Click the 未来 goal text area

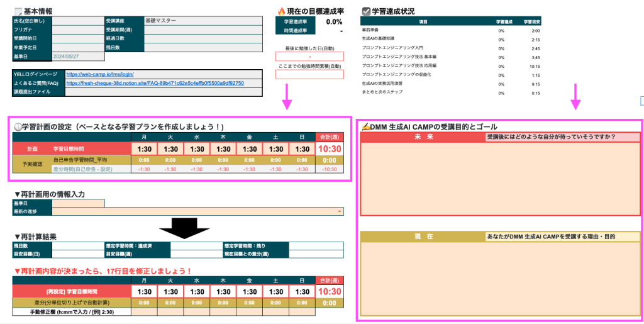[x=499, y=179]
